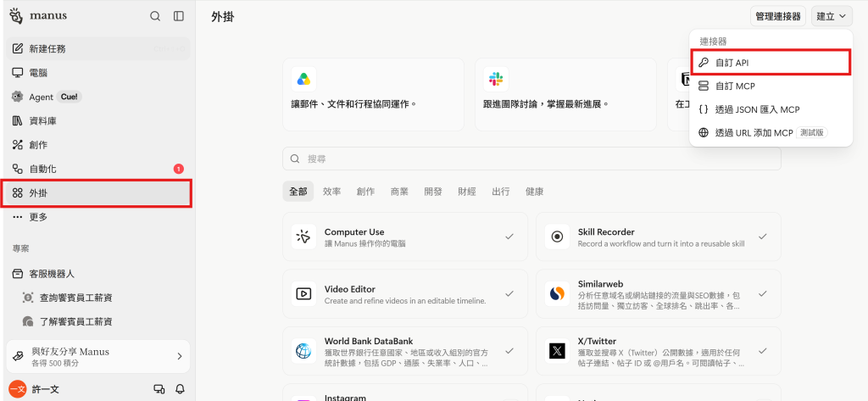Collapse sidebar with panel toggle icon
The image size is (868, 401).
[178, 16]
